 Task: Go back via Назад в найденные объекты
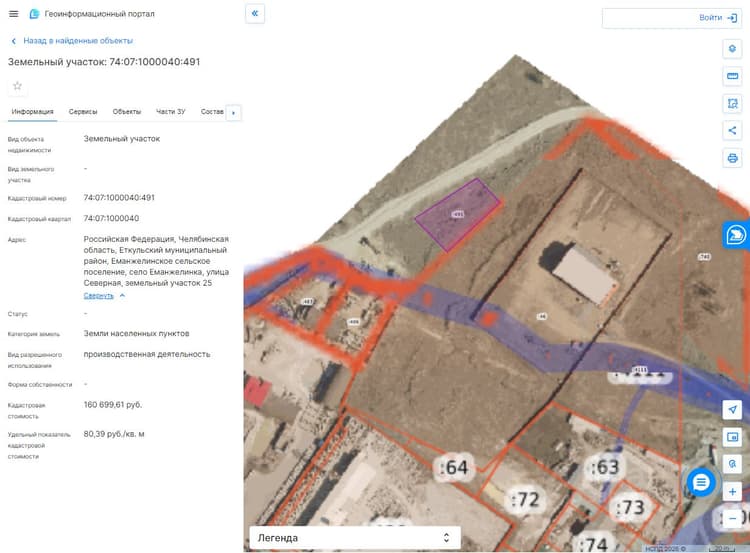(x=72, y=41)
